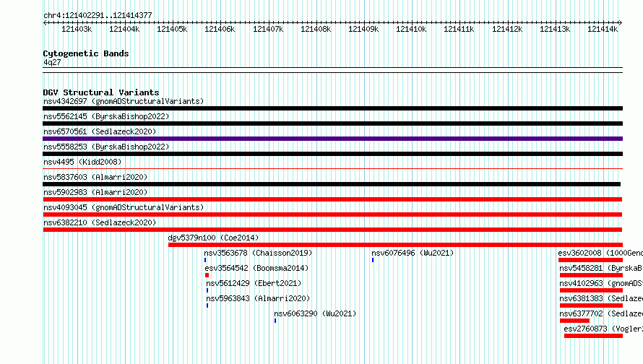Open nsv5902983 (Almarri2020) label
The image size is (643, 364).
[95, 192]
